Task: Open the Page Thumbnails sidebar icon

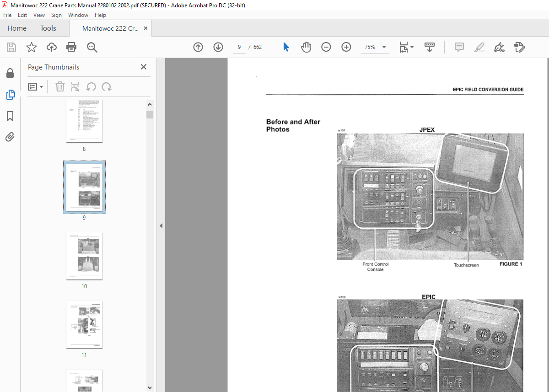Action: click(10, 95)
